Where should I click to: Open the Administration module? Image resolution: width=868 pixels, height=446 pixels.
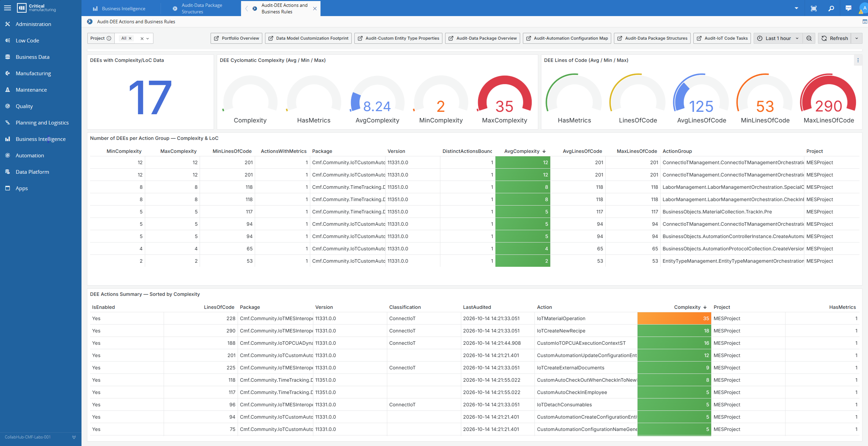tap(33, 24)
